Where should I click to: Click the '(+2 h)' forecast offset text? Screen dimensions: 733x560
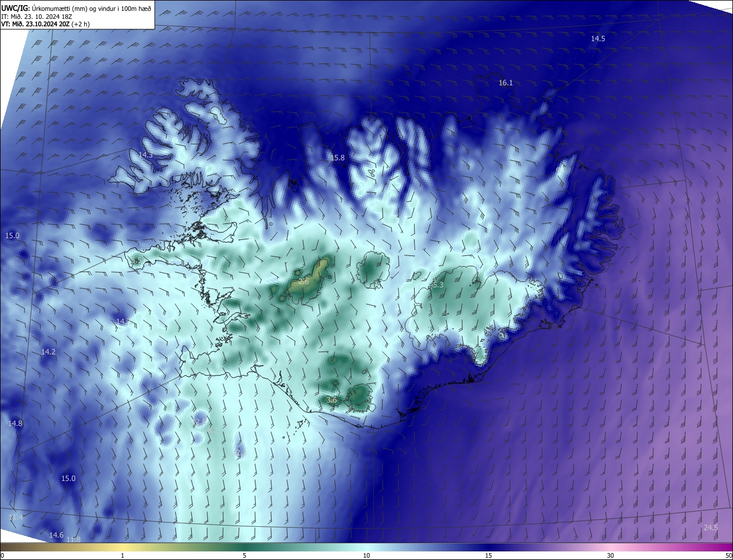pos(81,25)
